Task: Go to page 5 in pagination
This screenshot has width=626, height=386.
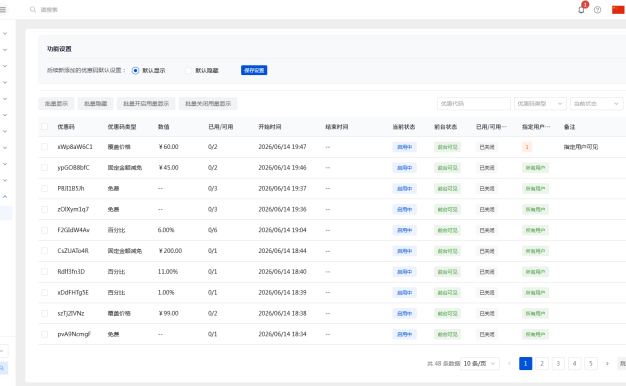Action: tap(591, 363)
